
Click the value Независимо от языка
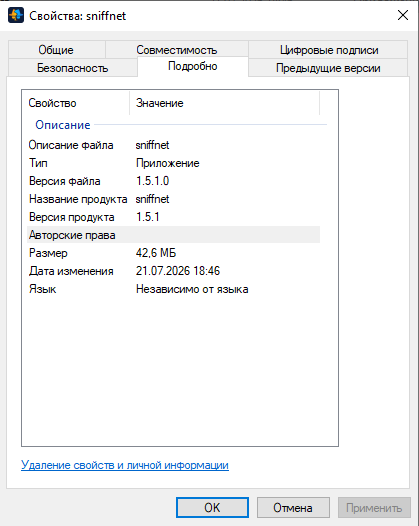click(192, 289)
